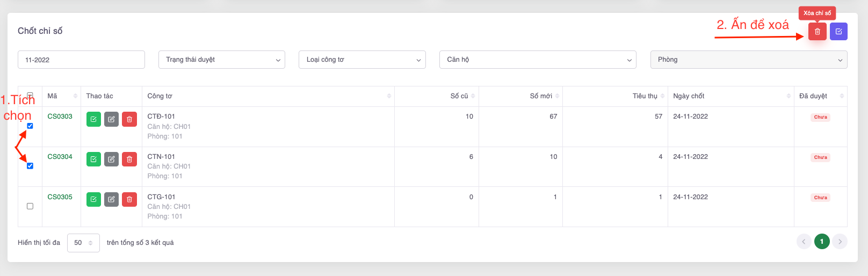Viewport: 868px width, 276px height.
Task: Approve reading CS0304 with green icon
Action: [93, 159]
